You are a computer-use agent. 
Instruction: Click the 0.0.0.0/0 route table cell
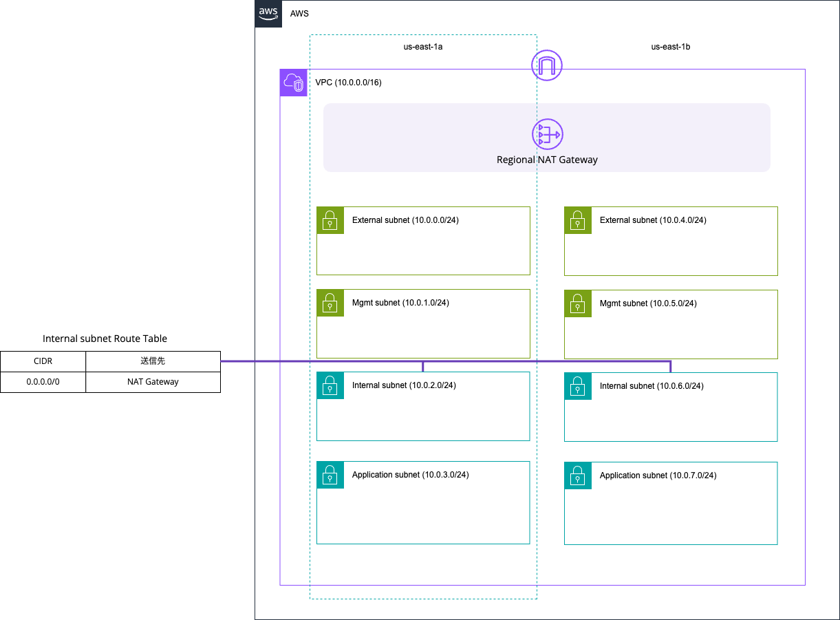[43, 382]
